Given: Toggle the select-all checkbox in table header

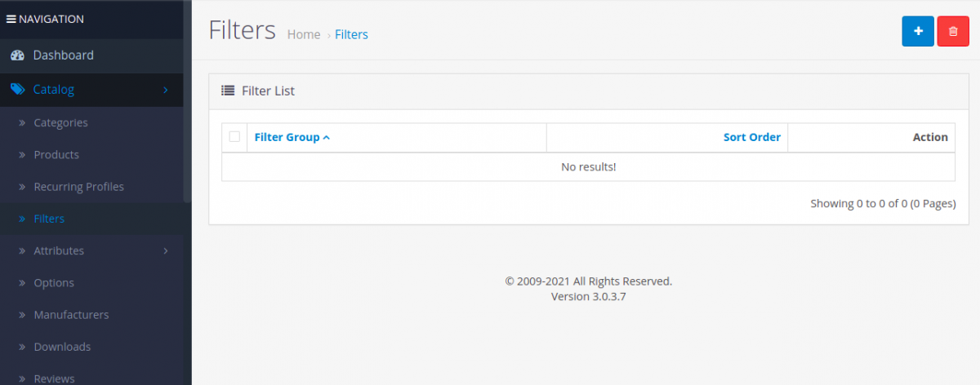Looking at the screenshot, I should coord(234,137).
